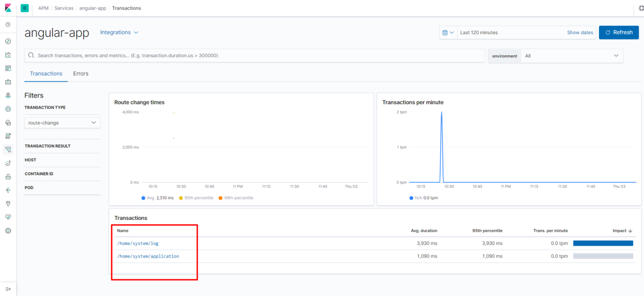Open the environment All dropdown
644x296 pixels.
pyautogui.click(x=572, y=56)
